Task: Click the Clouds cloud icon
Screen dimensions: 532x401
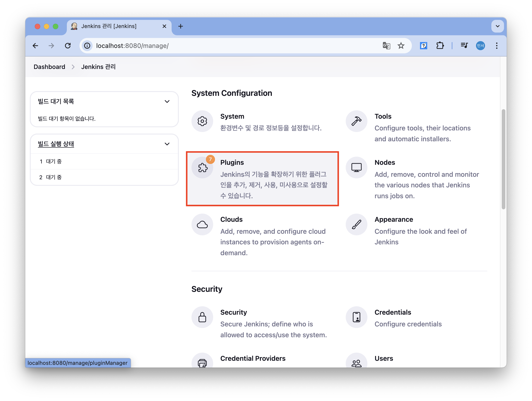Action: coord(202,224)
